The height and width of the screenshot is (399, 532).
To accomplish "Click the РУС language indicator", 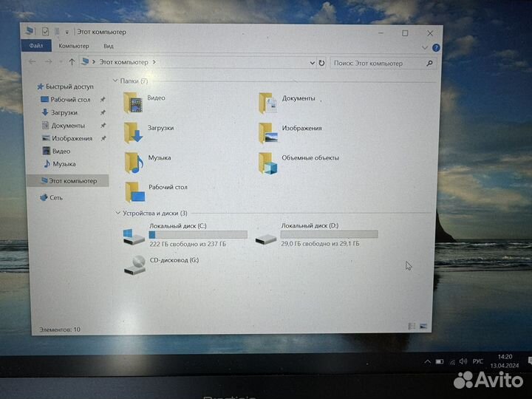I will tap(477, 361).
